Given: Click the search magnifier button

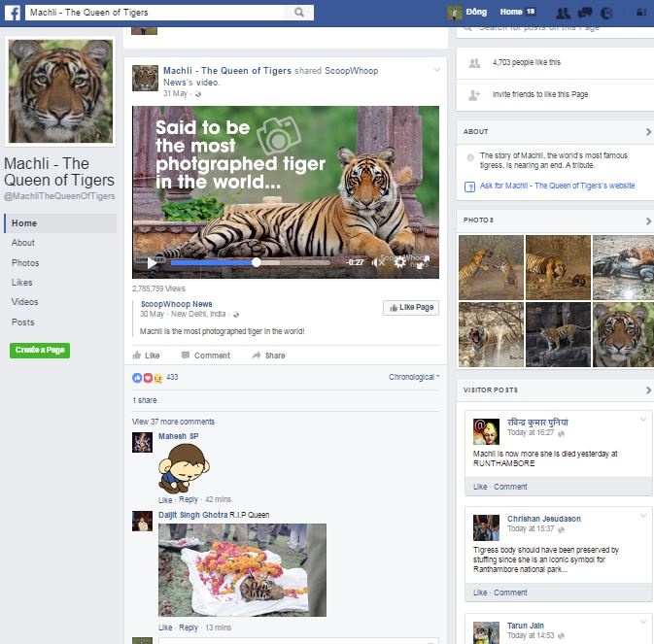Looking at the screenshot, I should (299, 13).
